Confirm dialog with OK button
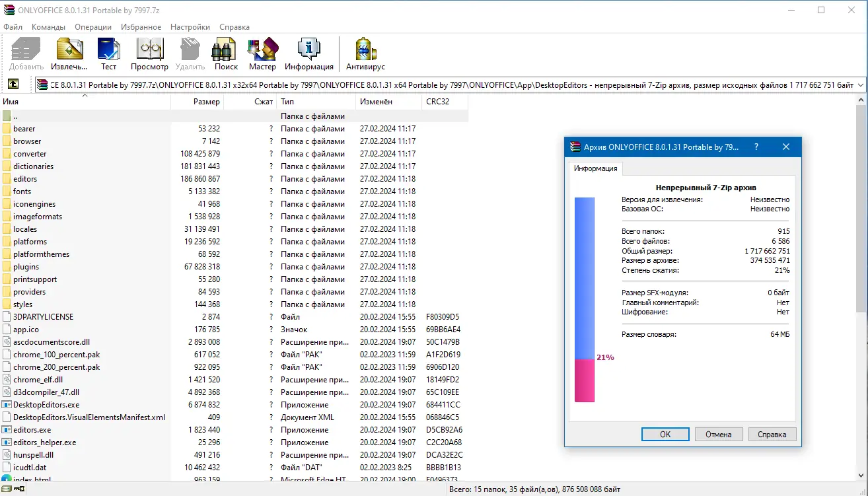Image resolution: width=868 pixels, height=496 pixels. tap(665, 434)
